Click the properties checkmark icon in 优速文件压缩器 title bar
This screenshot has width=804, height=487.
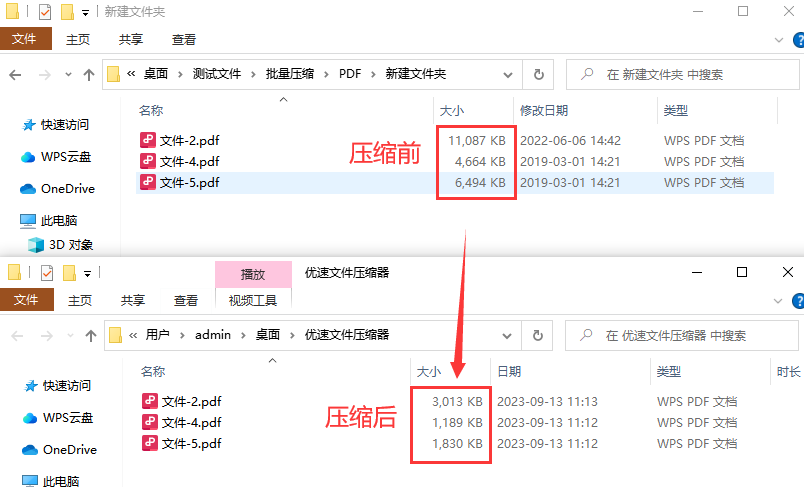47,273
